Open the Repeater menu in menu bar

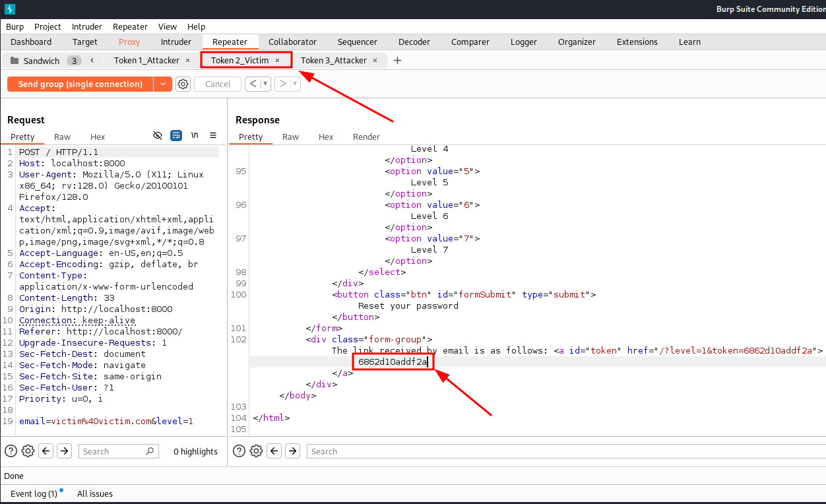coord(130,26)
